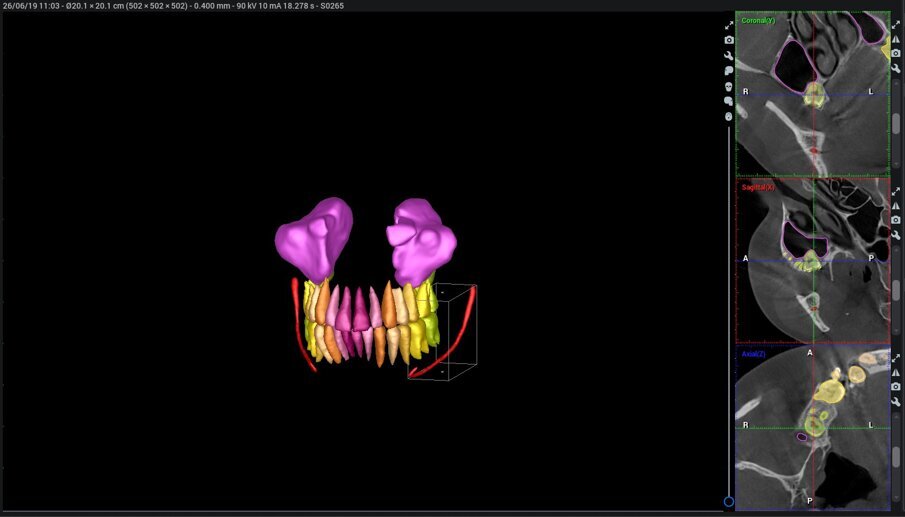The width and height of the screenshot is (905, 517).
Task: Open the Coronal view wrench settings
Action: [896, 68]
